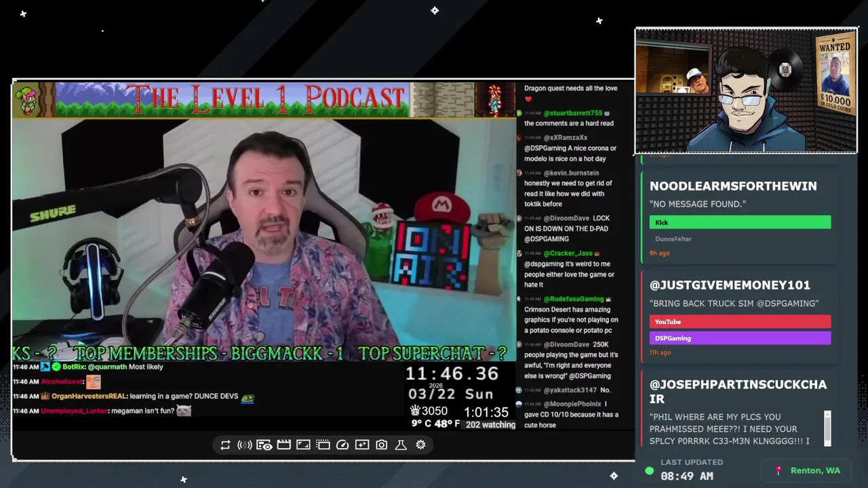
Task: Click the 03/22 Sun date text
Action: point(451,394)
